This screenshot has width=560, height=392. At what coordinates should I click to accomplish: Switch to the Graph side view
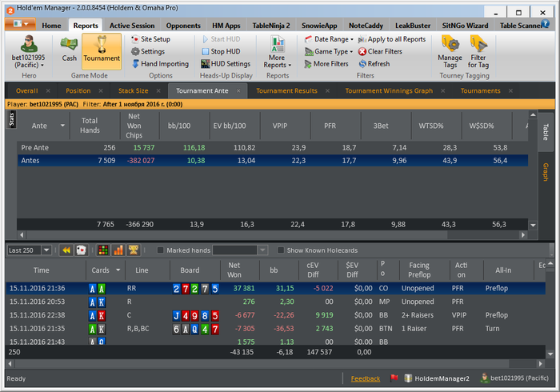pos(546,172)
